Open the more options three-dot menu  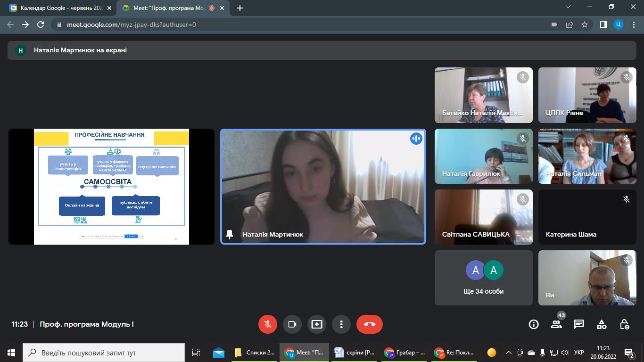click(x=341, y=324)
